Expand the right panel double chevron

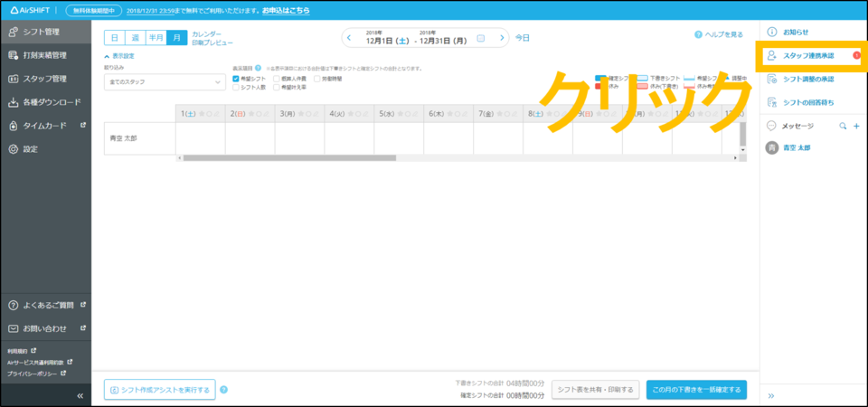pyautogui.click(x=771, y=395)
